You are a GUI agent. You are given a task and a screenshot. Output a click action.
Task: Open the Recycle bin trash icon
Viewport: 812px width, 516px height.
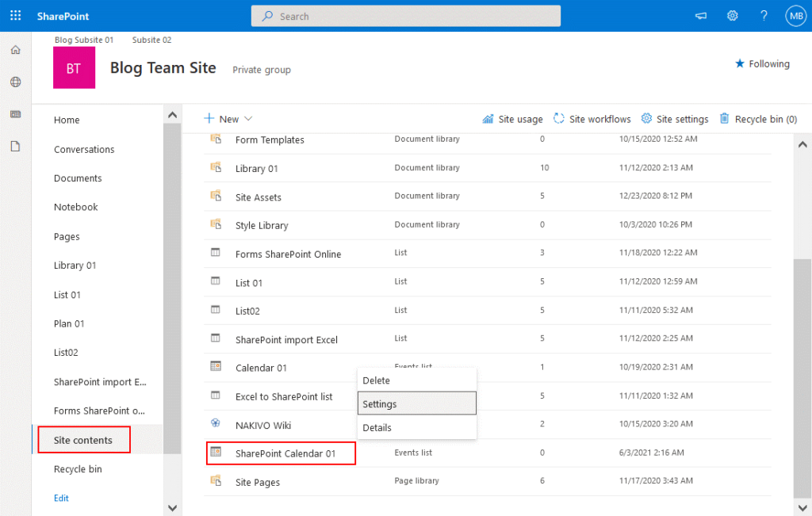pyautogui.click(x=724, y=118)
